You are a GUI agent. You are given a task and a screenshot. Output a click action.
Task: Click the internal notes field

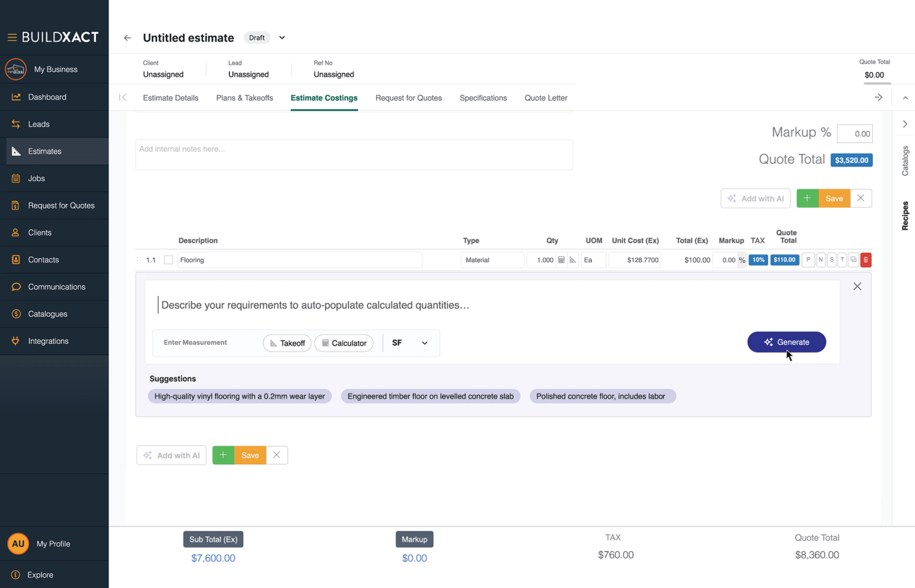click(x=354, y=154)
